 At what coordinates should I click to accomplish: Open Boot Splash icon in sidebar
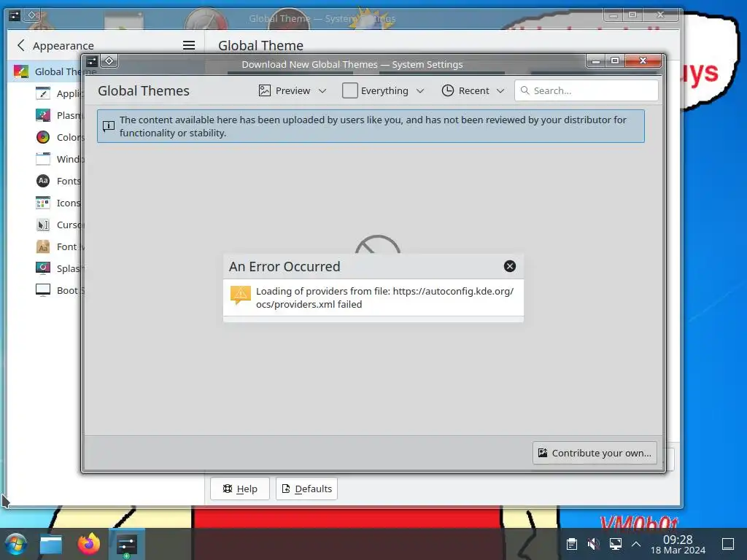point(43,290)
